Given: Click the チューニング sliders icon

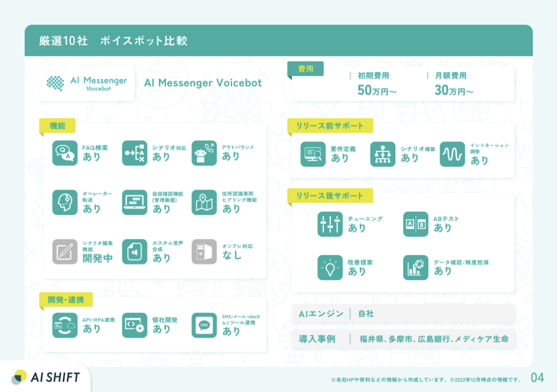Looking at the screenshot, I should [x=330, y=224].
